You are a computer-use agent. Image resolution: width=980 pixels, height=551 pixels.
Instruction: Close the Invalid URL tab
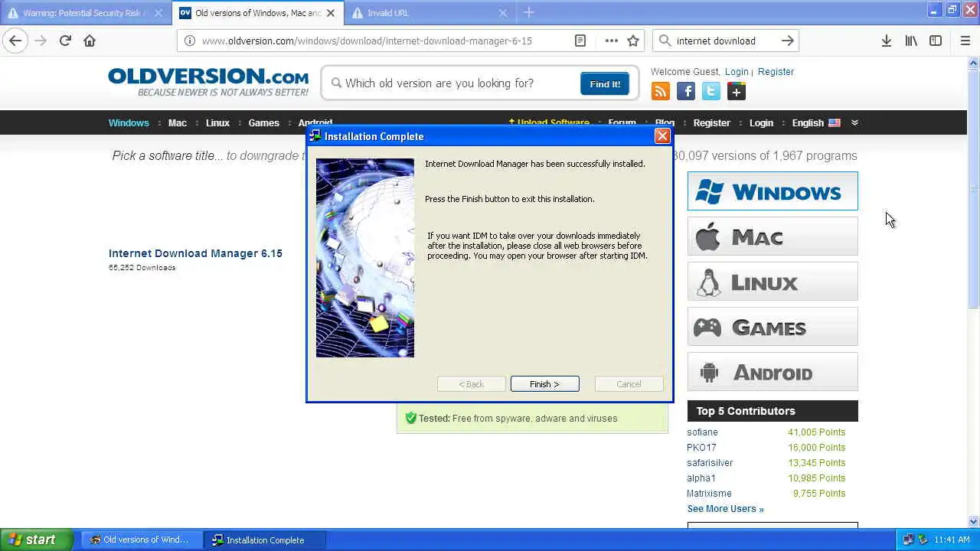503,13
